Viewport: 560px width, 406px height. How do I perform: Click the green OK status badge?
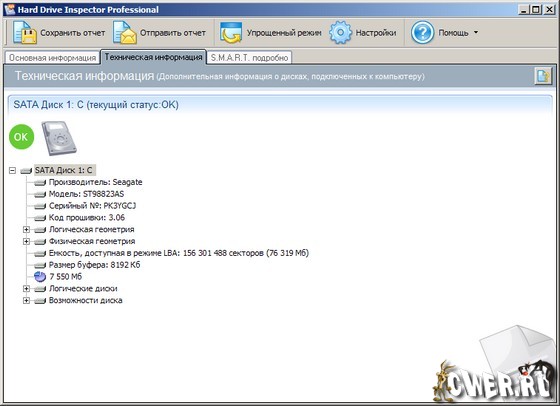(x=21, y=137)
